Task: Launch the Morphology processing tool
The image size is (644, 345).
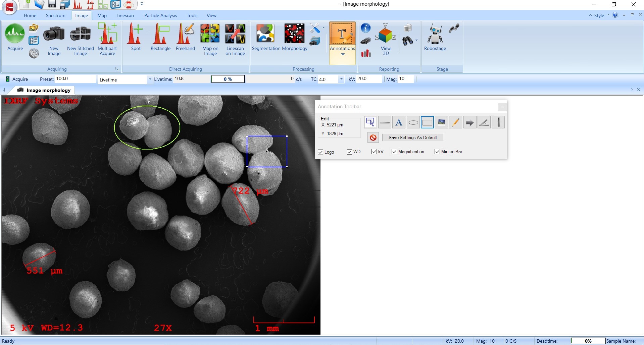Action: (x=295, y=37)
